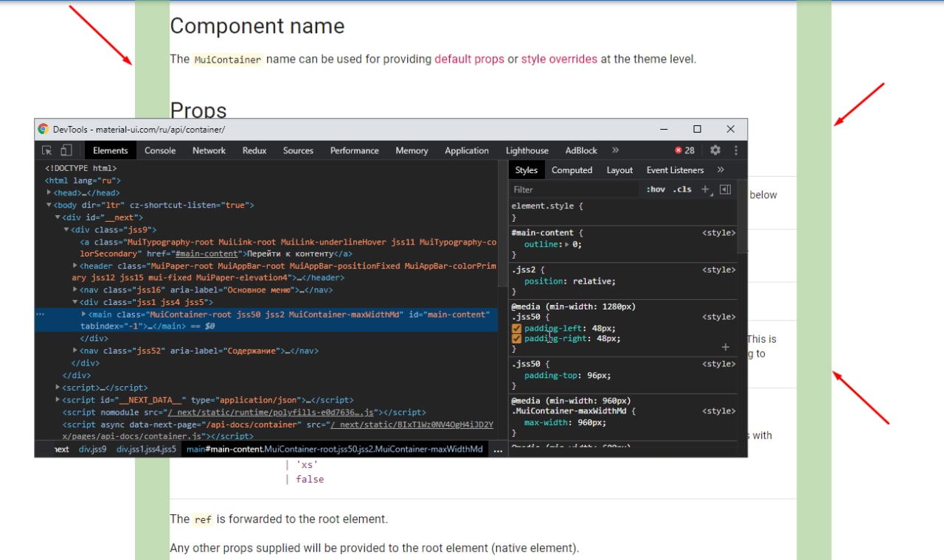Focus the Filter field in Styles pane
944x560 pixels.
(x=575, y=189)
